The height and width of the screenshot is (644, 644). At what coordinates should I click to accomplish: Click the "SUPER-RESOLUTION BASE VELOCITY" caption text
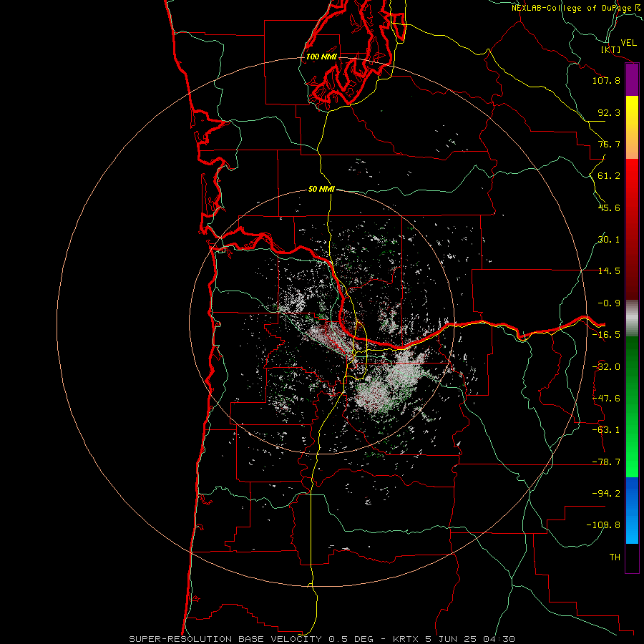pos(225,639)
